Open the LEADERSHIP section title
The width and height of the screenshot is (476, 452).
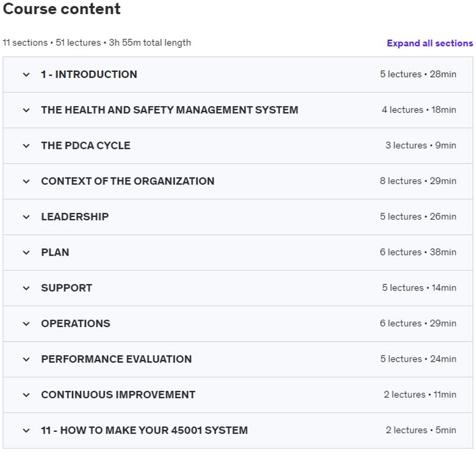74,217
